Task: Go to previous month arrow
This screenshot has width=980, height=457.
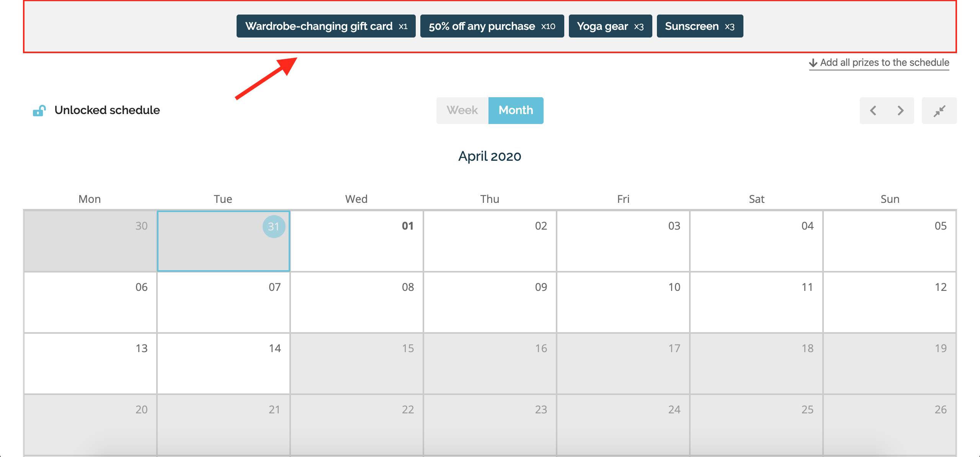Action: coord(873,111)
